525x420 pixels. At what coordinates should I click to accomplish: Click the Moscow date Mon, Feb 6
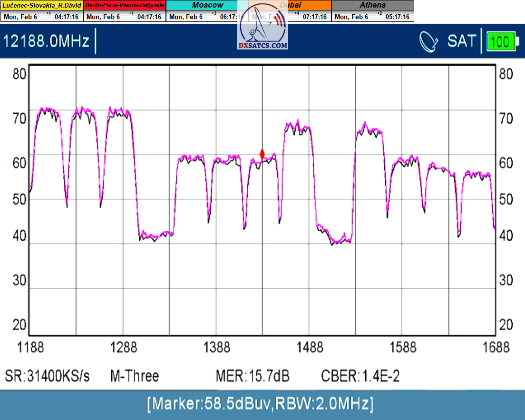pyautogui.click(x=186, y=17)
